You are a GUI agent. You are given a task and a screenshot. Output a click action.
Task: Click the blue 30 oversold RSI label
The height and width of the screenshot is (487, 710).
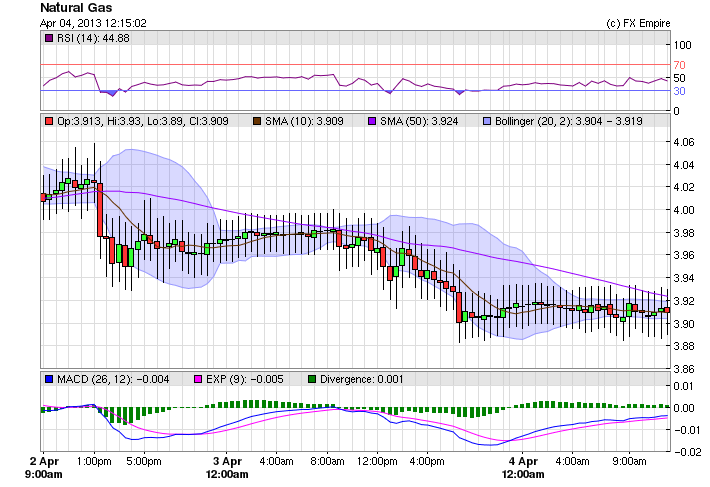click(679, 91)
